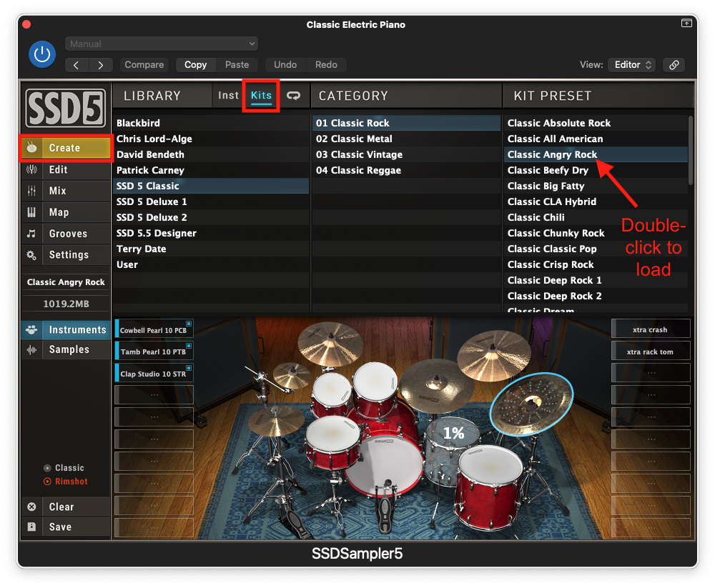Open the Manual preset dropdown
This screenshot has height=588, width=715.
(162, 44)
